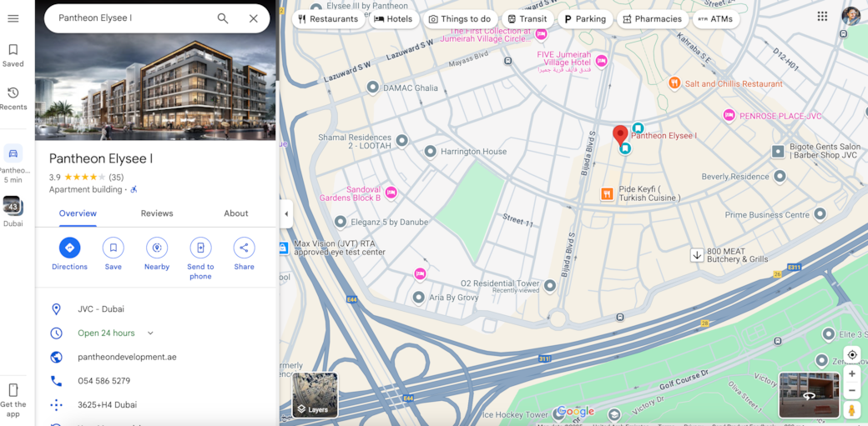Viewport: 868px width, 426px height.
Task: Click the Beverly Residence marker
Action: pyautogui.click(x=780, y=177)
